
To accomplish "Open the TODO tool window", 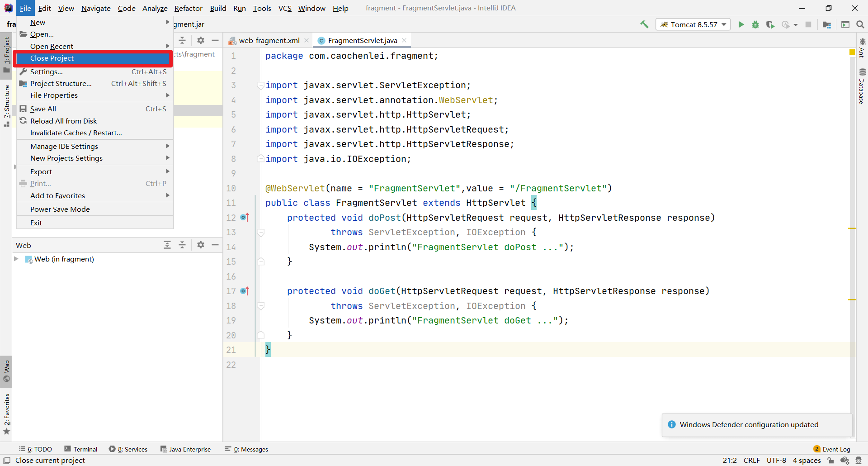I will pos(36,449).
